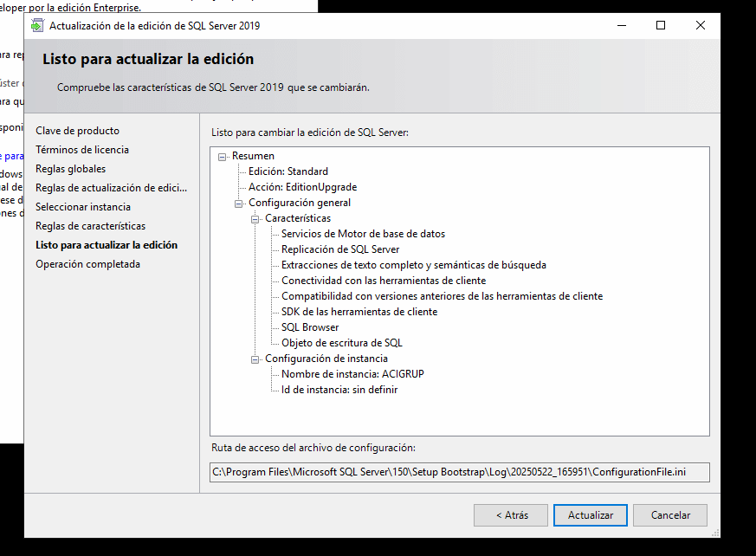This screenshot has width=756, height=556.
Task: Select the Términos de licencia step
Action: tap(82, 150)
